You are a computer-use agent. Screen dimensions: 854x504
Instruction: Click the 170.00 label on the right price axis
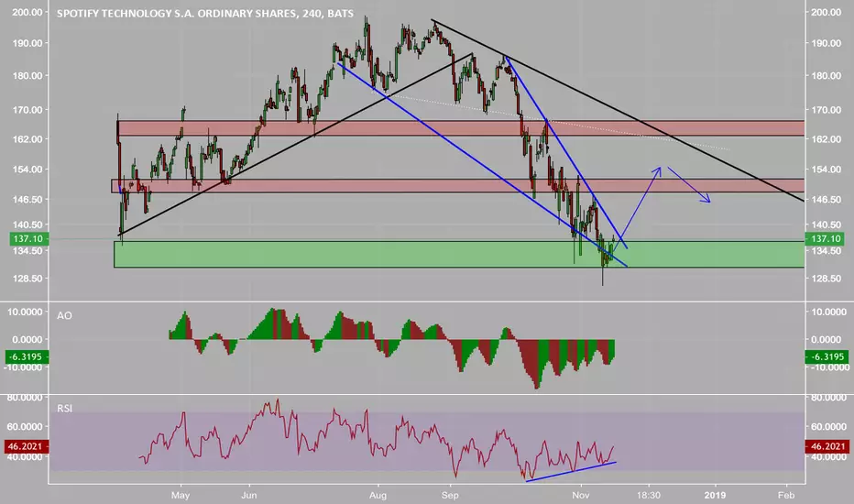[x=826, y=110]
